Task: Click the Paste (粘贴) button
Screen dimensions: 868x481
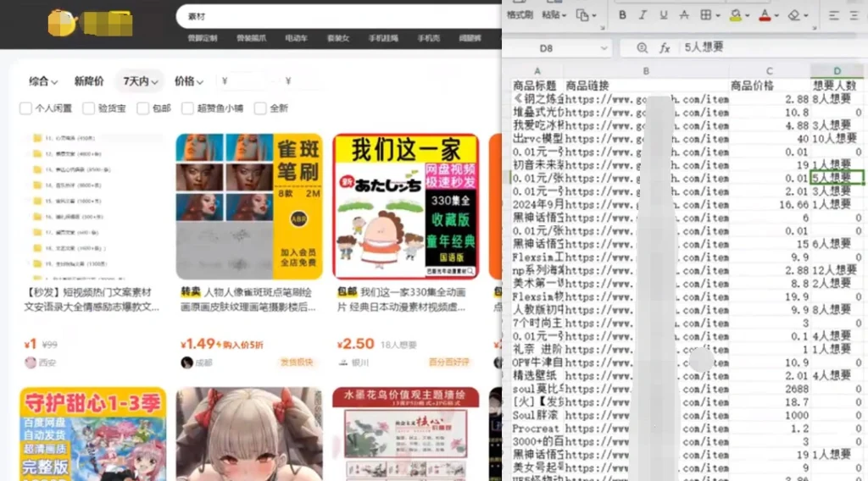Action: pos(550,15)
